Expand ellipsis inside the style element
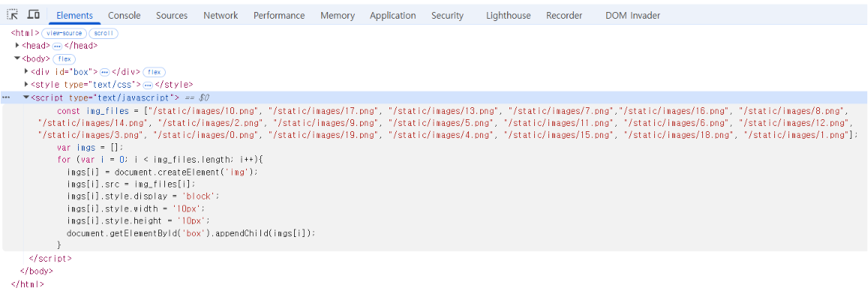The image size is (868, 294). [147, 85]
